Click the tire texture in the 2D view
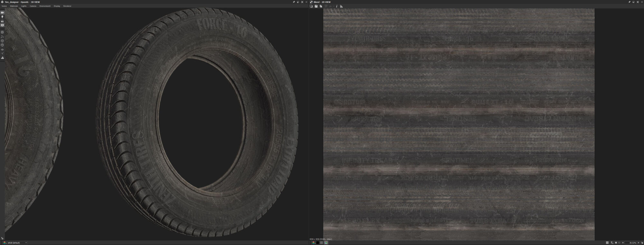Viewport: 644px width, 245px height. pos(459,124)
